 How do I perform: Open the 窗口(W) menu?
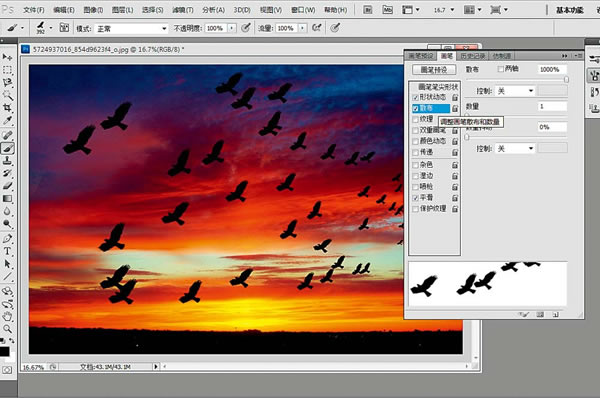pos(303,10)
